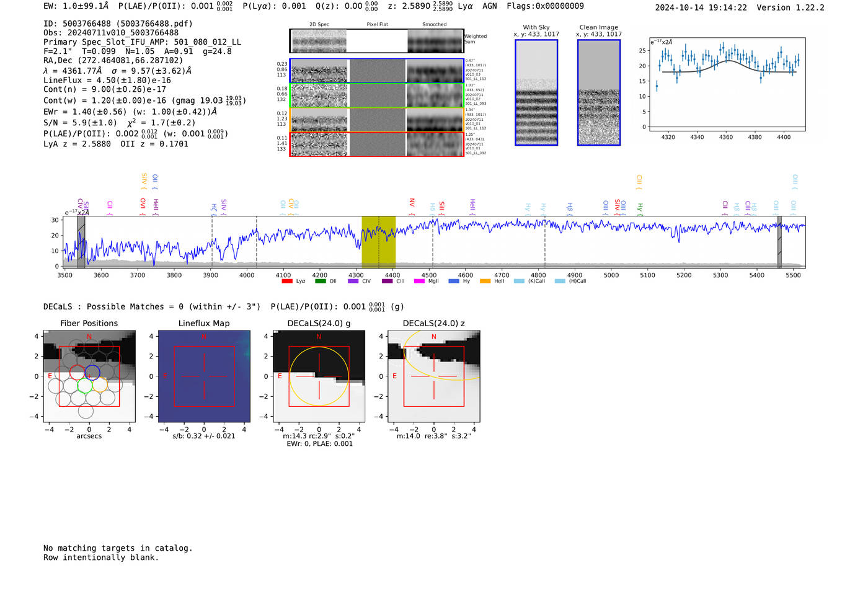Click No matching targets in catalog text
This screenshot has width=868, height=591.
[118, 548]
